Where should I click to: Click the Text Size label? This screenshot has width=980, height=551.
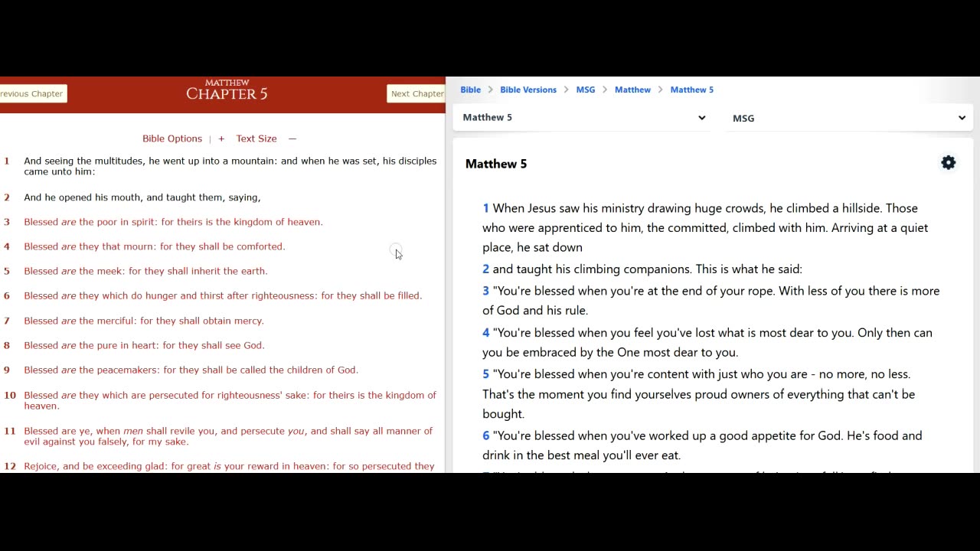[256, 139]
